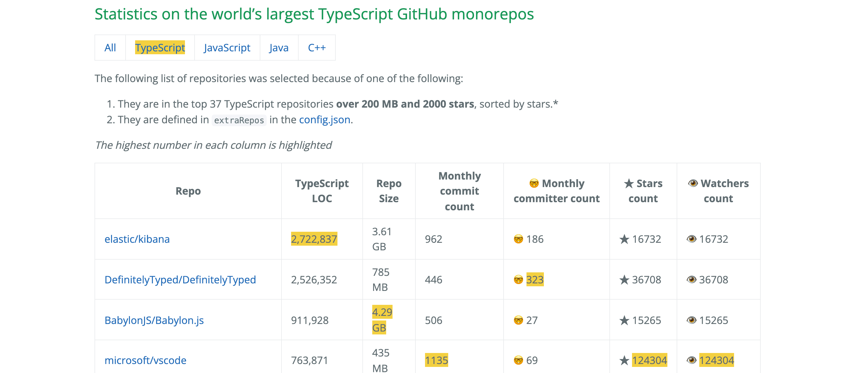868x373 pixels.
Task: Click the star icon next to 124304
Action: pyautogui.click(x=624, y=360)
